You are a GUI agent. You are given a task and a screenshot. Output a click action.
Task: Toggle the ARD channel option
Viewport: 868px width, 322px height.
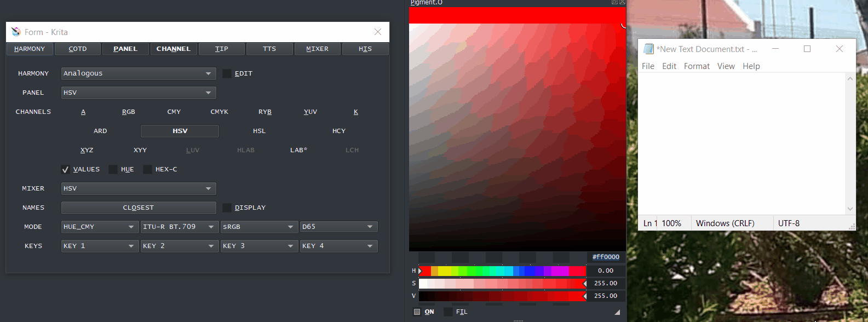(100, 131)
